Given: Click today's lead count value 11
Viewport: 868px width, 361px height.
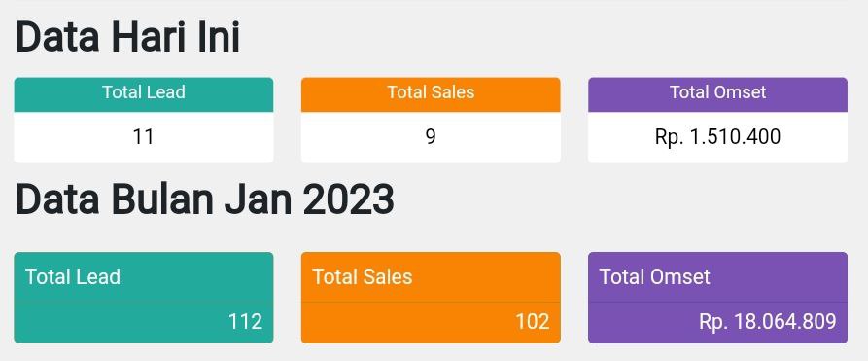Looking at the screenshot, I should (x=144, y=136).
